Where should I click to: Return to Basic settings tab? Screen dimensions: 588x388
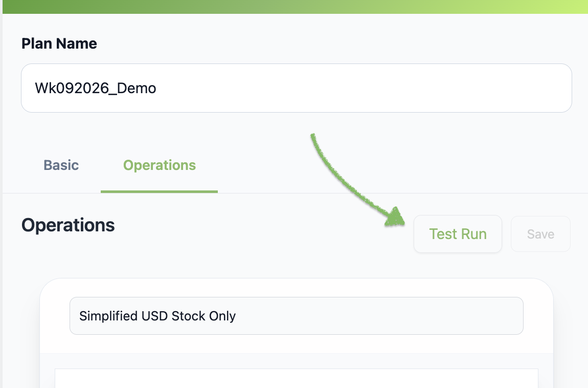coord(61,165)
